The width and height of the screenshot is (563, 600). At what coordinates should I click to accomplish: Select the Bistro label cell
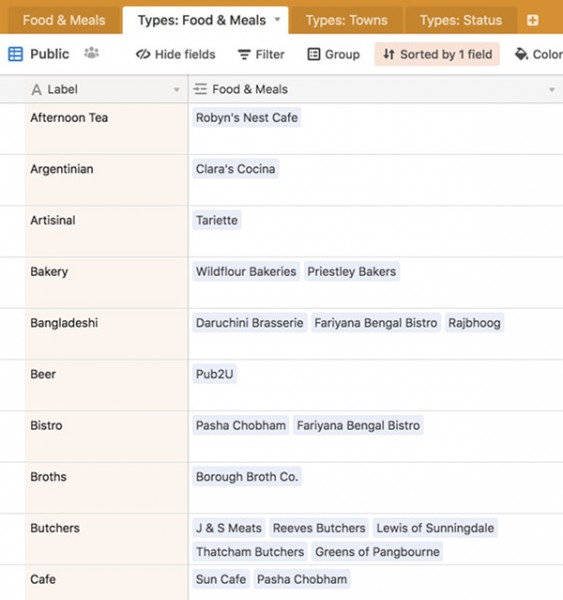106,437
